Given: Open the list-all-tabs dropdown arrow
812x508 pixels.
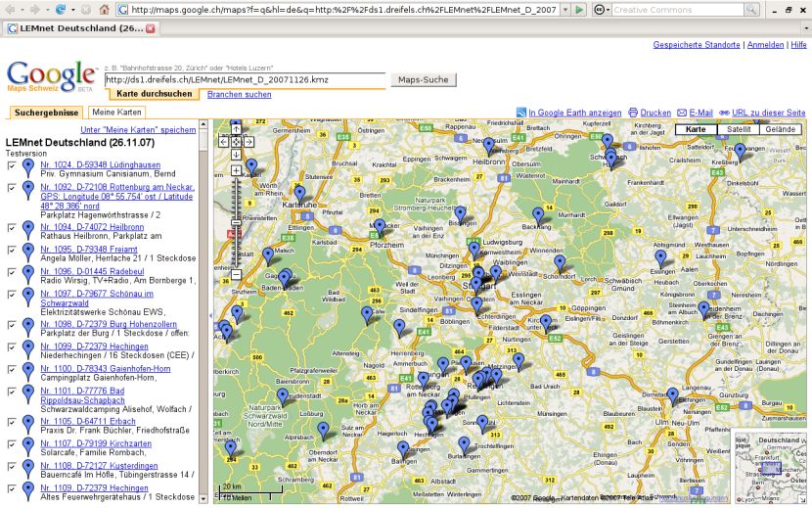Looking at the screenshot, I should (x=806, y=28).
